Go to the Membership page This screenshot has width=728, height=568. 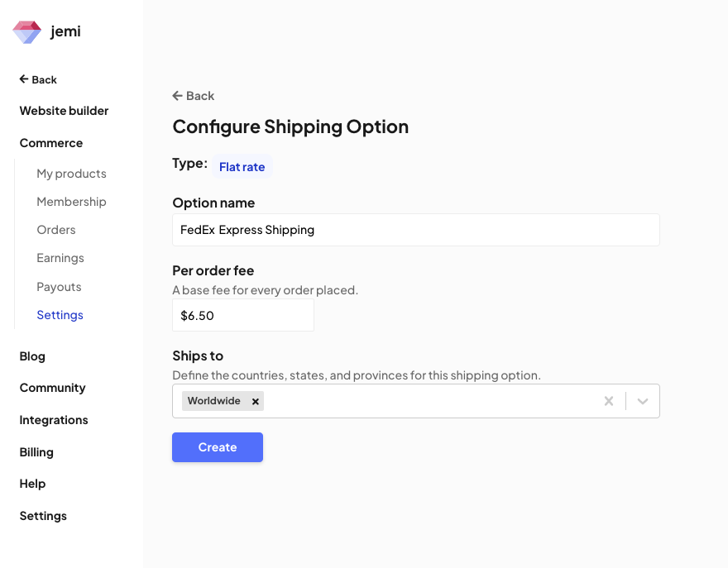tap(71, 202)
